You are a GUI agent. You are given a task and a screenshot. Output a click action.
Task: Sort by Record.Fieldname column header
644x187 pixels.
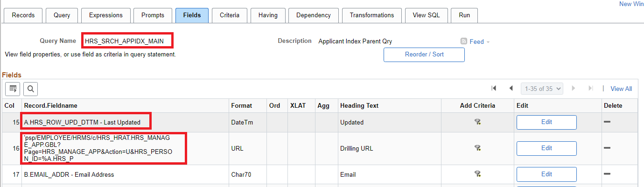pos(51,105)
